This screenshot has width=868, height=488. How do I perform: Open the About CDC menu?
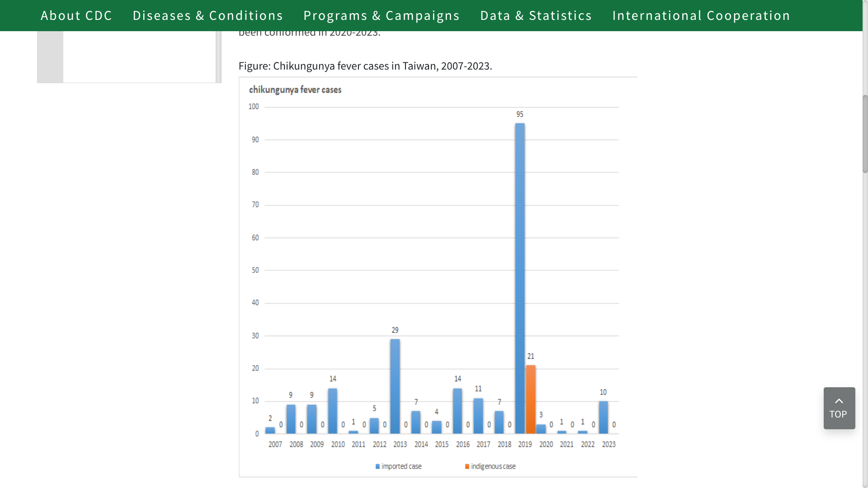point(76,15)
